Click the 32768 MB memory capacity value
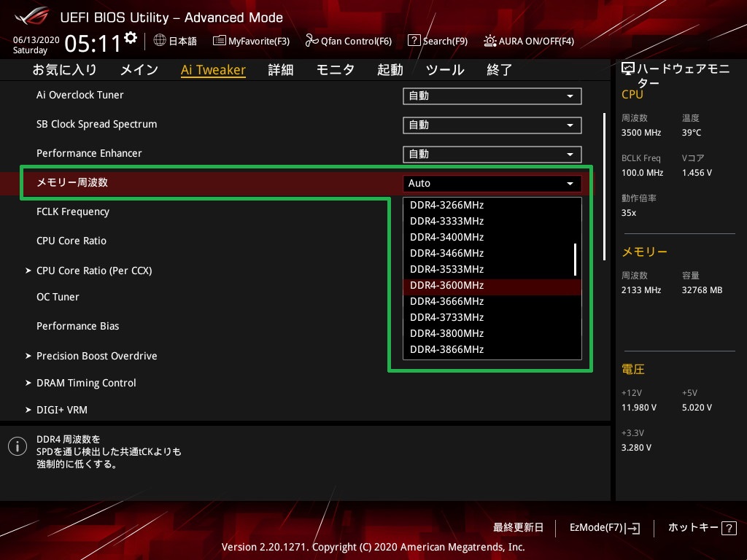The width and height of the screenshot is (747, 560). [703, 290]
